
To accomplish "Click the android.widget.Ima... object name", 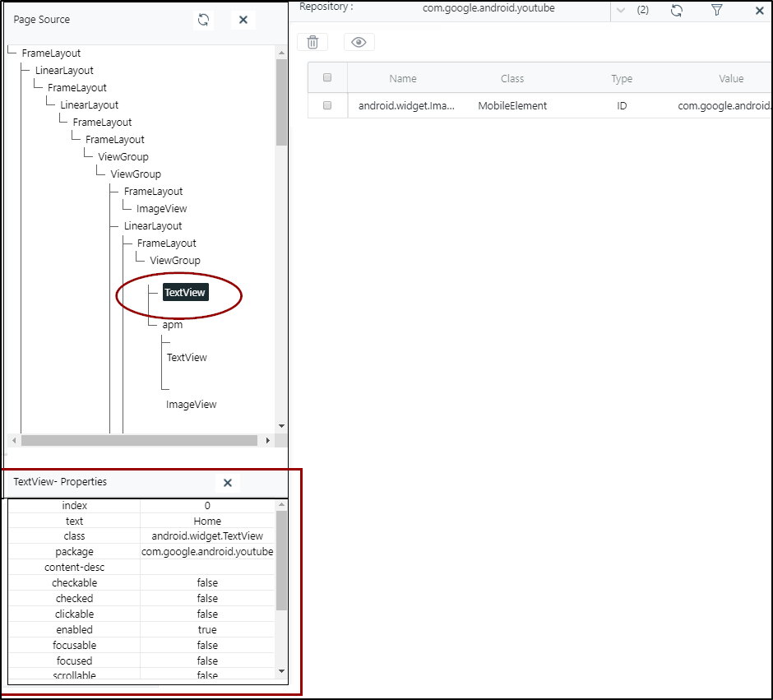I will click(x=406, y=106).
